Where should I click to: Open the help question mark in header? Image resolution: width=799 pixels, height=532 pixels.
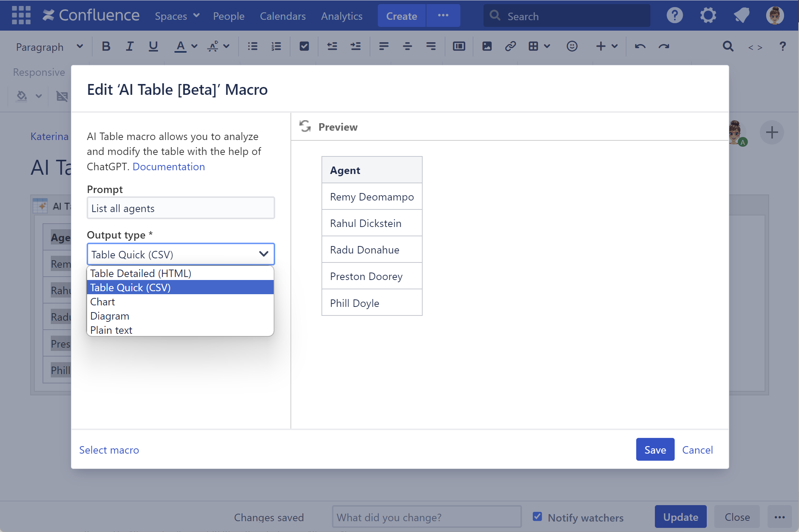[x=674, y=16]
